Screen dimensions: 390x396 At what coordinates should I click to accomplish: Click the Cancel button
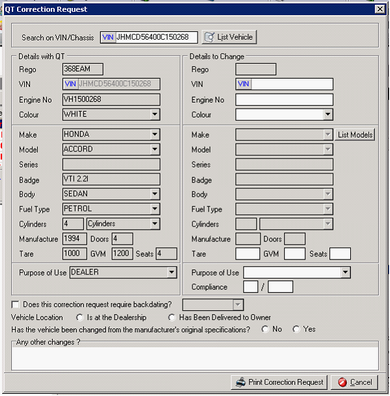(x=354, y=382)
